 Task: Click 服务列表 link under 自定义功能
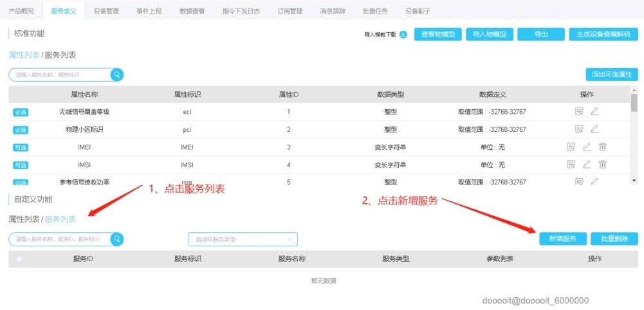(60, 219)
